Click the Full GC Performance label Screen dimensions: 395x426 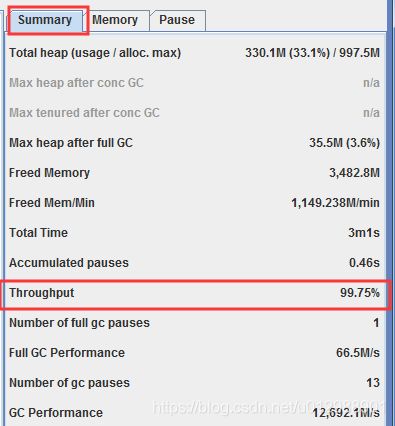(67, 353)
